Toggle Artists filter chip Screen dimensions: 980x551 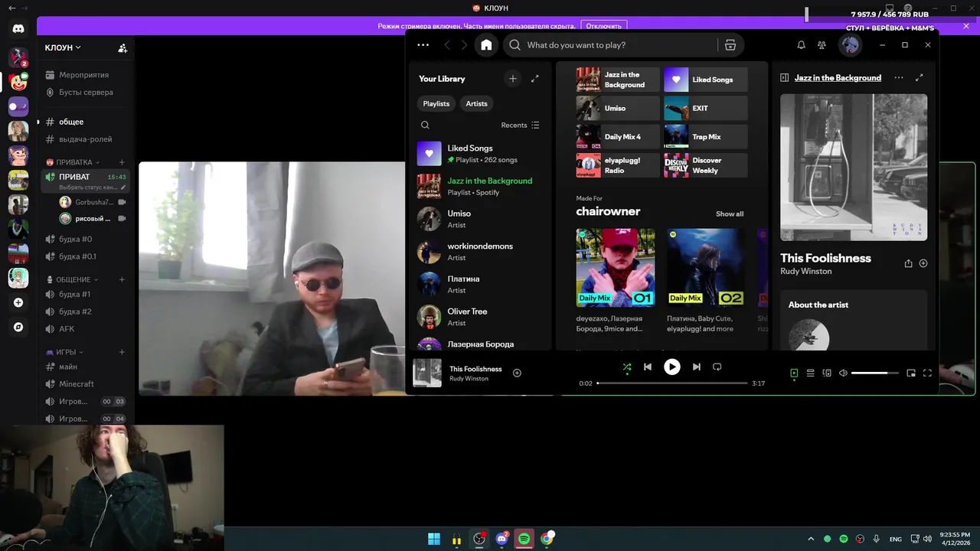(476, 103)
